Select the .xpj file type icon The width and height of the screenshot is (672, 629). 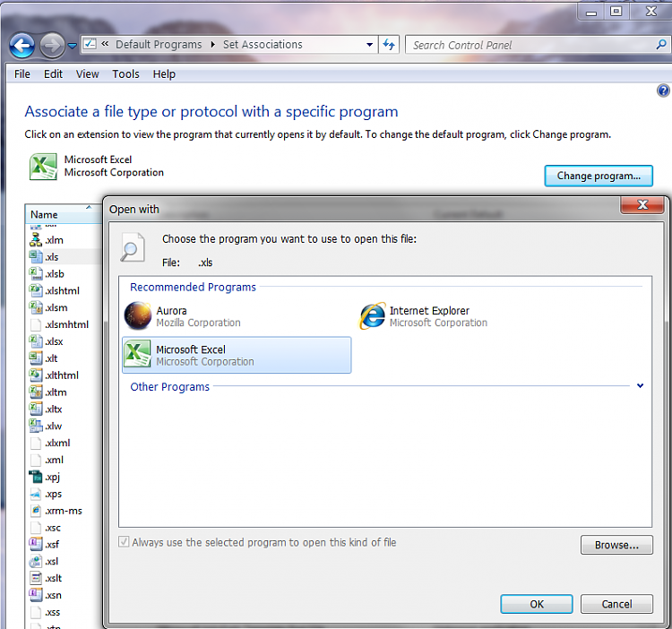click(x=36, y=477)
